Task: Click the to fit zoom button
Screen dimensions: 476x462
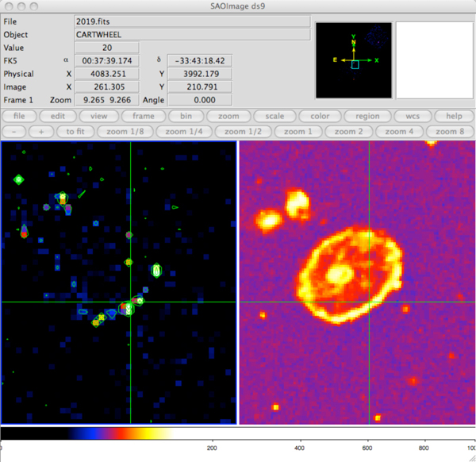Action: pos(75,132)
